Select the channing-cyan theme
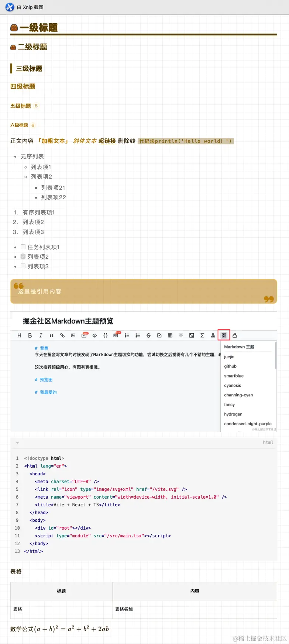The image size is (289, 644). coord(238,395)
